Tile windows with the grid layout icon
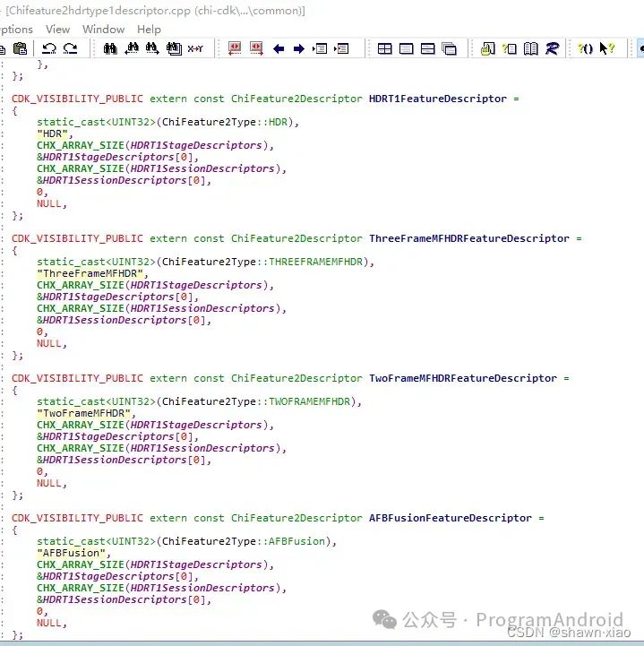The height and width of the screenshot is (646, 644). pos(384,48)
